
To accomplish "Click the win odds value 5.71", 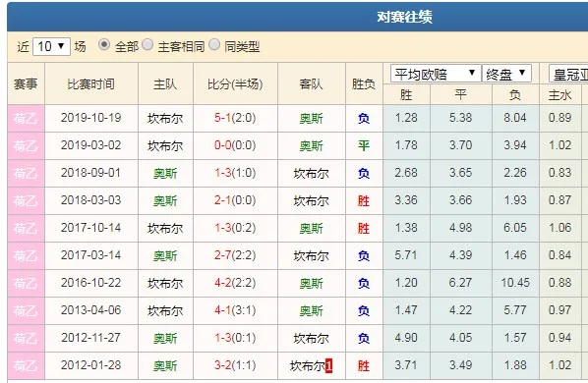I will click(406, 255).
